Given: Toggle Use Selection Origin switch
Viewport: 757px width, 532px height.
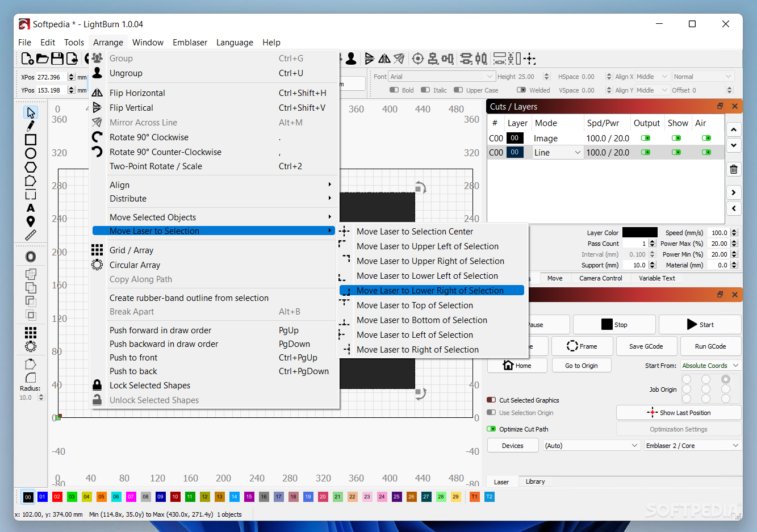Looking at the screenshot, I should (x=491, y=413).
